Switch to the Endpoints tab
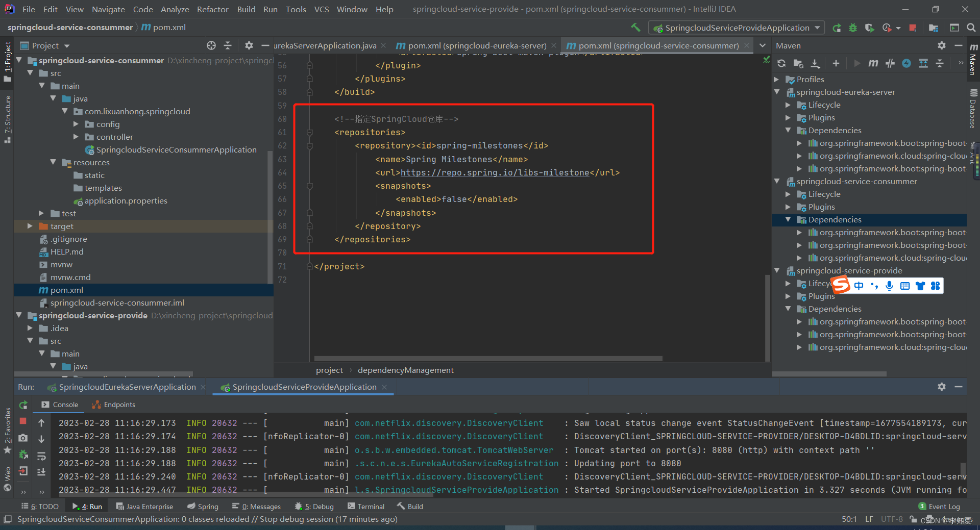 click(x=113, y=405)
